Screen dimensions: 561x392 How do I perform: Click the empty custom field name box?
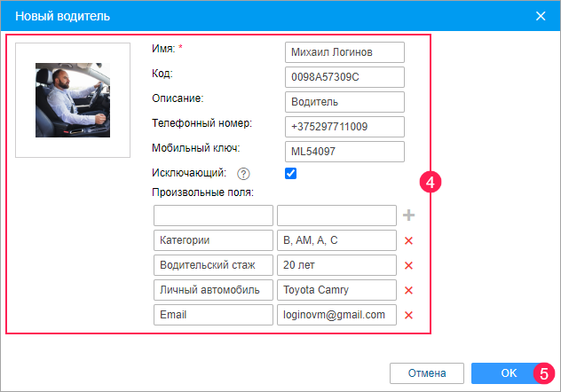213,216
